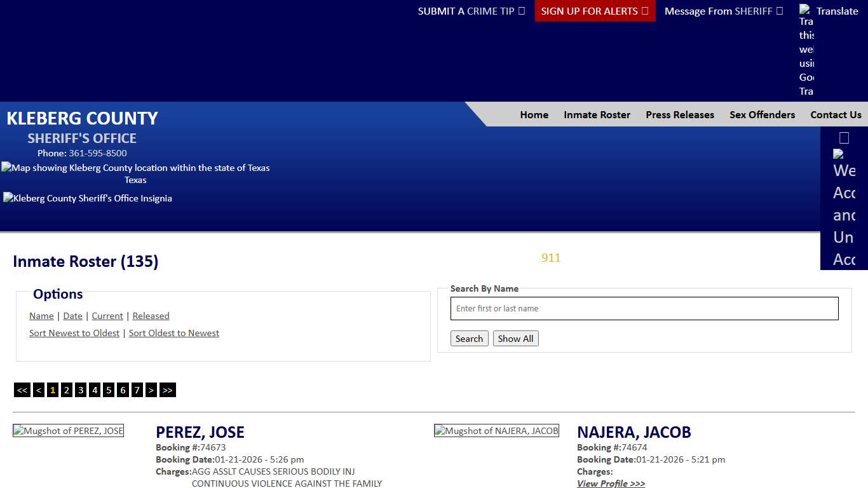Go to next page with > button

(x=151, y=390)
